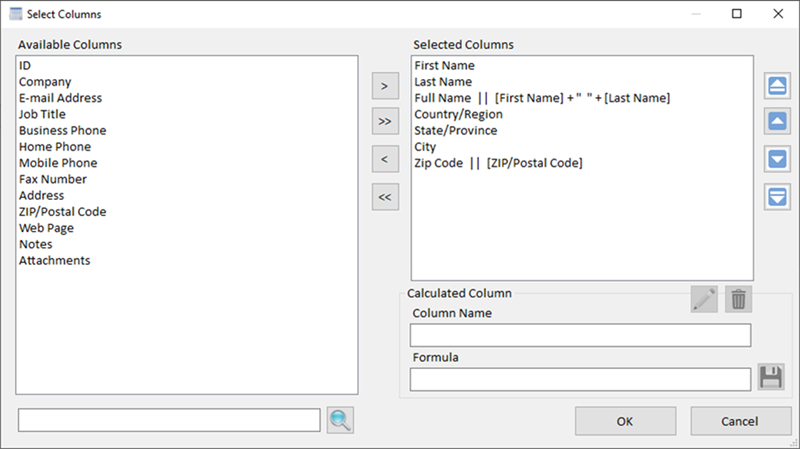This screenshot has height=449, width=800.
Task: Remove selected column with < button
Action: point(385,159)
